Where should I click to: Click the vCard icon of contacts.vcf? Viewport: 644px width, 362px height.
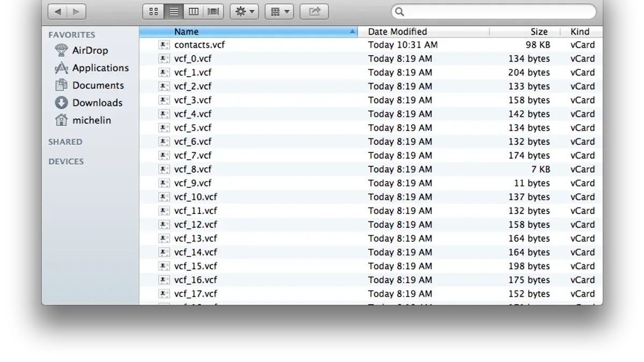164,45
